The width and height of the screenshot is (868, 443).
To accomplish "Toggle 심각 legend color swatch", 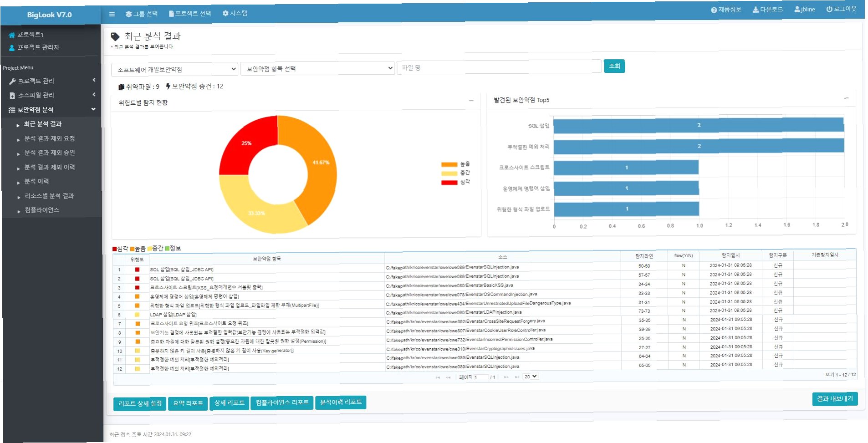I will [x=449, y=182].
